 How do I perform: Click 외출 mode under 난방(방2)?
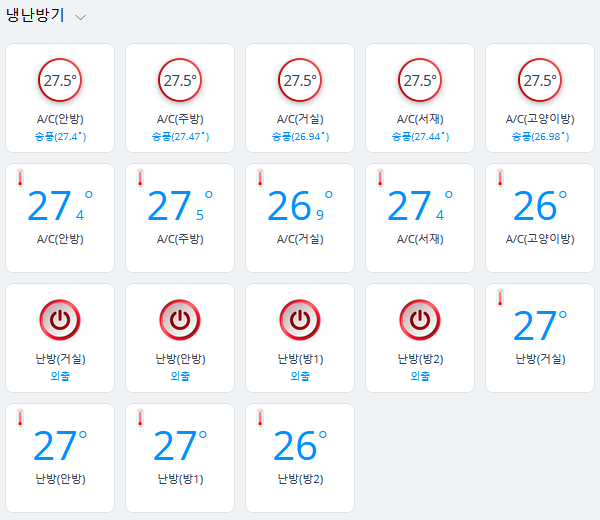point(420,376)
